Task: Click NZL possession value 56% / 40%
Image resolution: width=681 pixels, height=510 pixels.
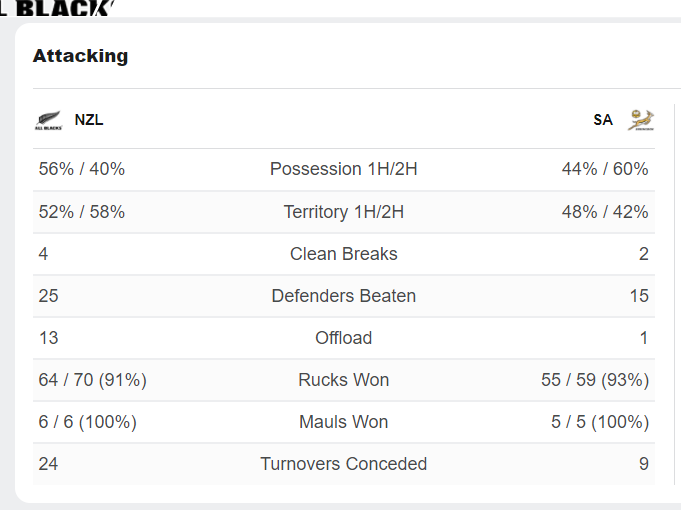Action: point(82,169)
